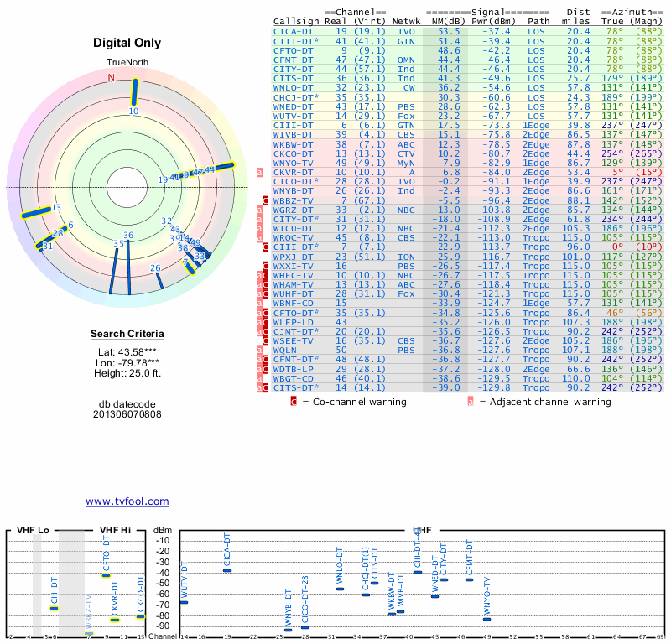Click the Search Criteria heading
Viewport: 671px width, 644px height.
(127, 335)
